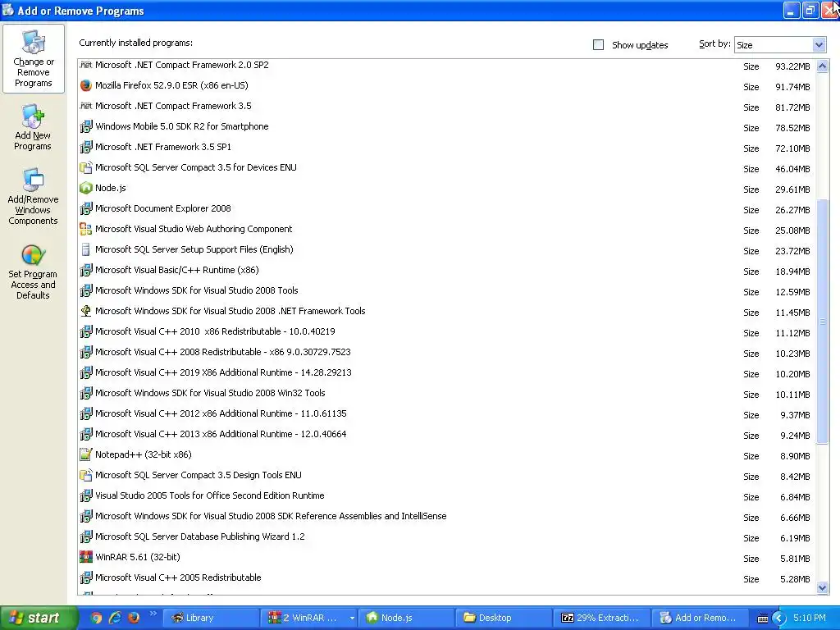
Task: Launch Chrome from the quick launch bar
Action: [96, 618]
